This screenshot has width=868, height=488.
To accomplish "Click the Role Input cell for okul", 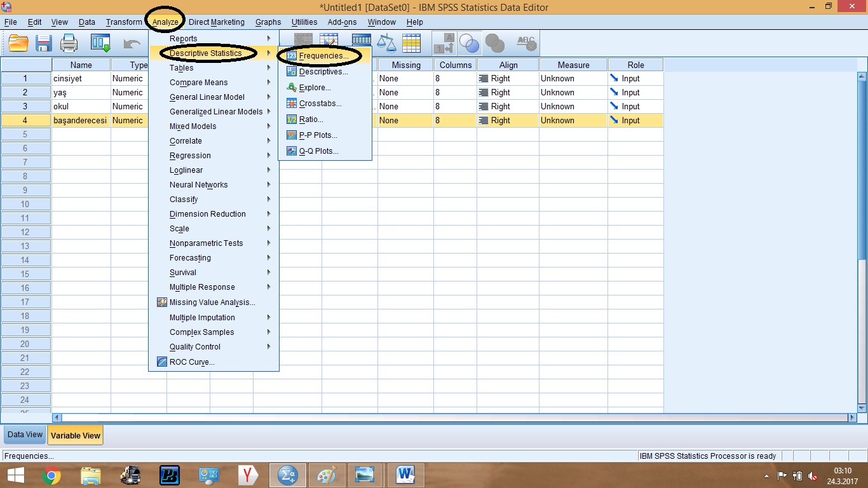I will click(x=635, y=106).
